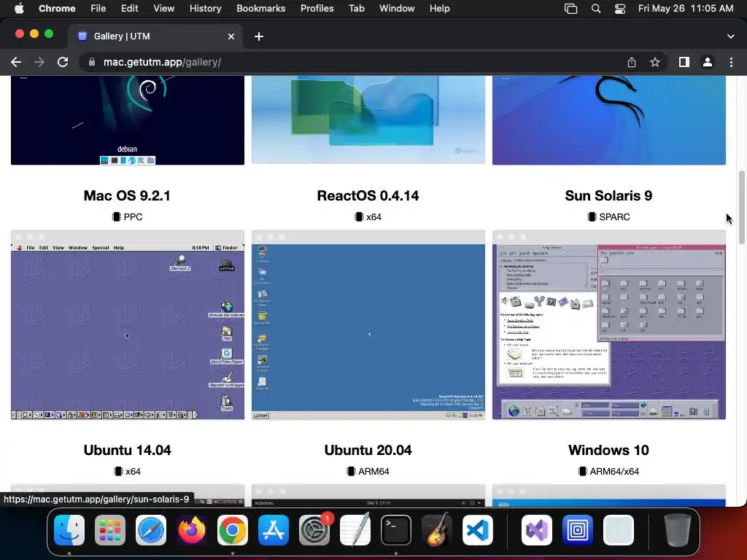747x560 pixels.
Task: Click the forward navigation arrow
Action: click(x=39, y=62)
